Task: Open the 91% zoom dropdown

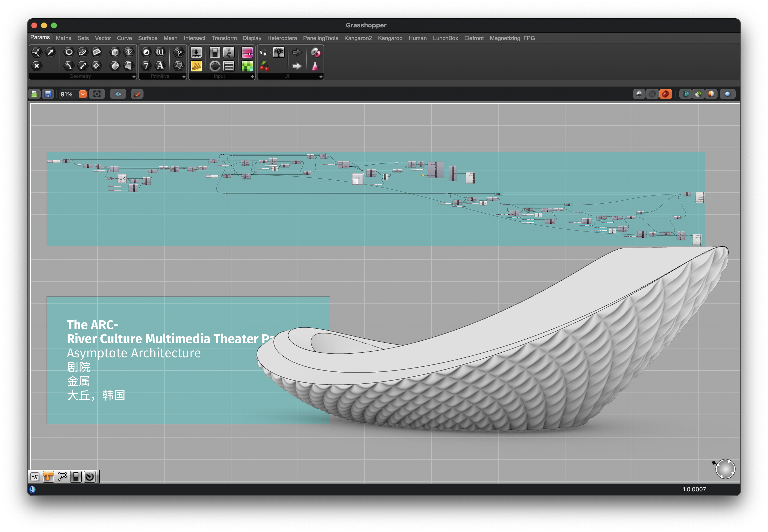Action: click(82, 94)
